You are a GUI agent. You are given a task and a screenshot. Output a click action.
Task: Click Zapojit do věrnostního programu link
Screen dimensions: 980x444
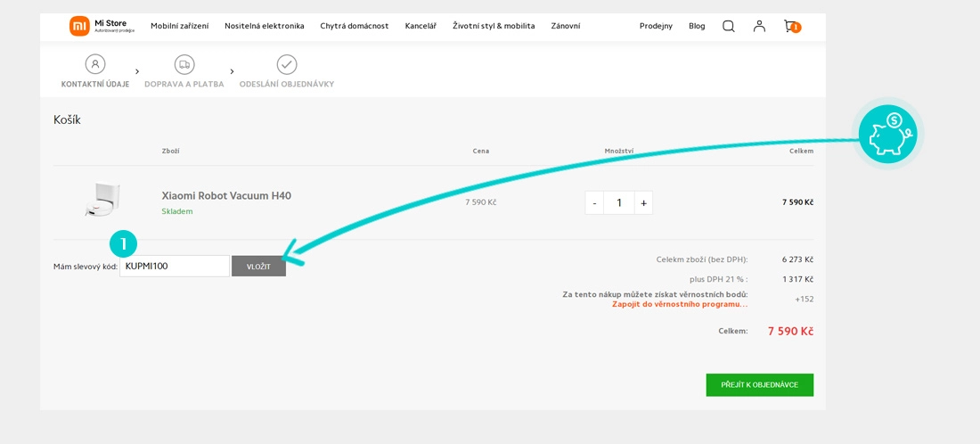point(679,304)
